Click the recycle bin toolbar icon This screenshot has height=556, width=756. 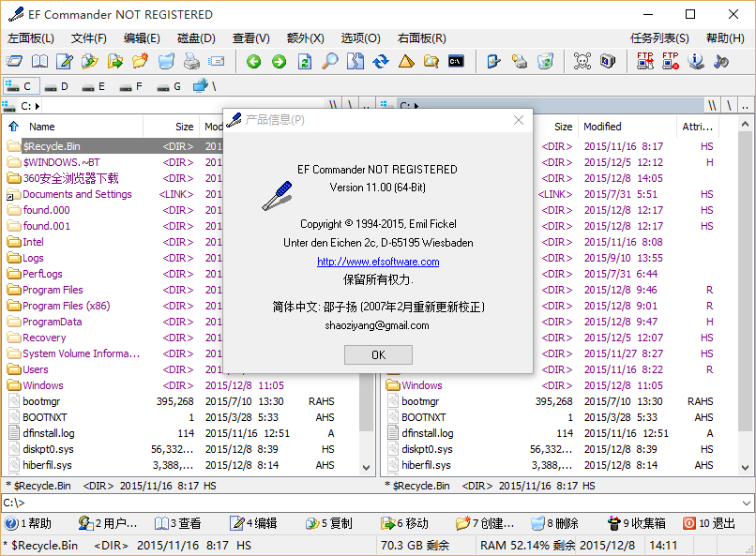pos(545,62)
